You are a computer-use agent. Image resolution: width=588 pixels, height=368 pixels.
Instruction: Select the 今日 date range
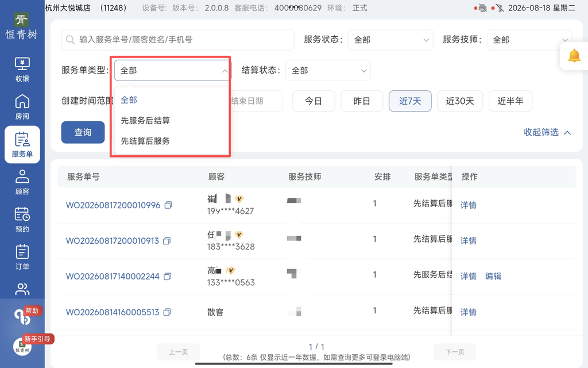[x=314, y=101]
